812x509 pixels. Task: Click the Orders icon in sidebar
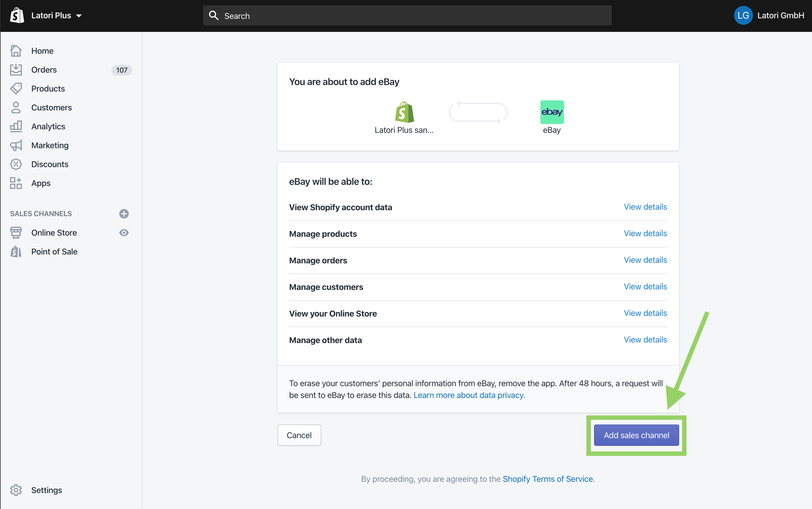pyautogui.click(x=17, y=69)
